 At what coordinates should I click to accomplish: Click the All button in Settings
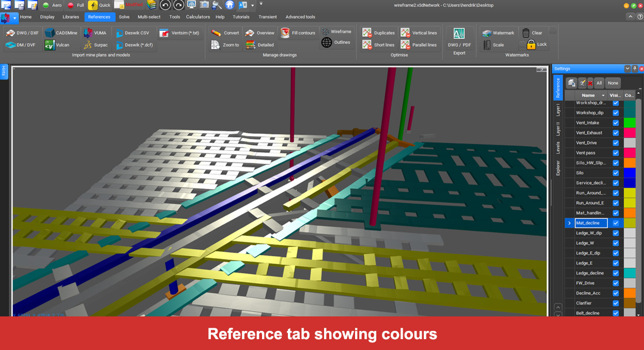[599, 83]
